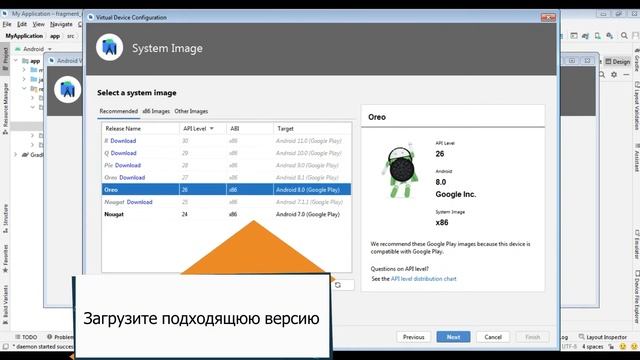The image size is (640, 360).
Task: Select the highlighted Oreo row
Action: tap(226, 190)
